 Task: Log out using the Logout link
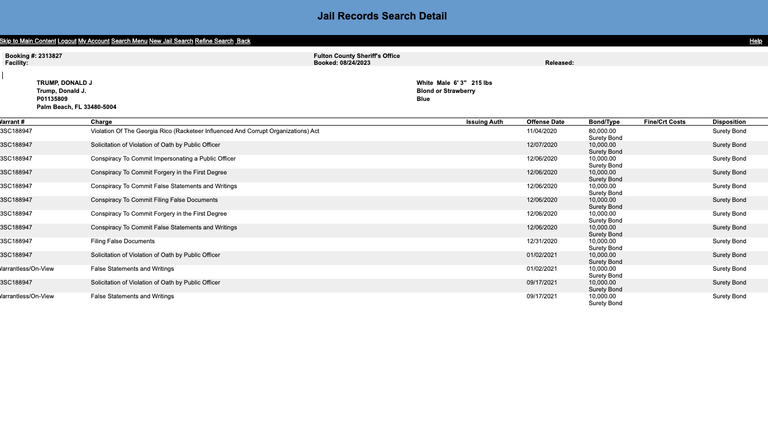click(67, 41)
